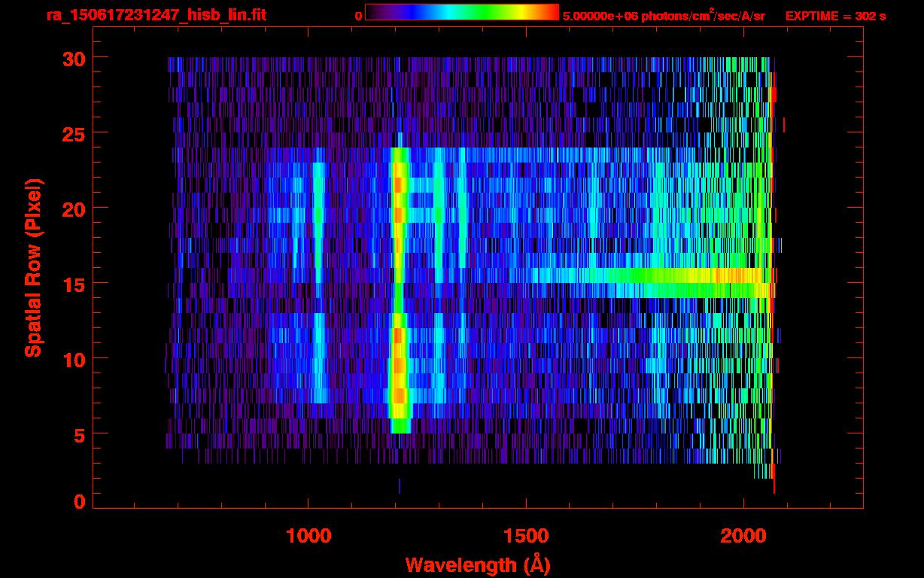Click the 0 label left of color bar

point(358,16)
